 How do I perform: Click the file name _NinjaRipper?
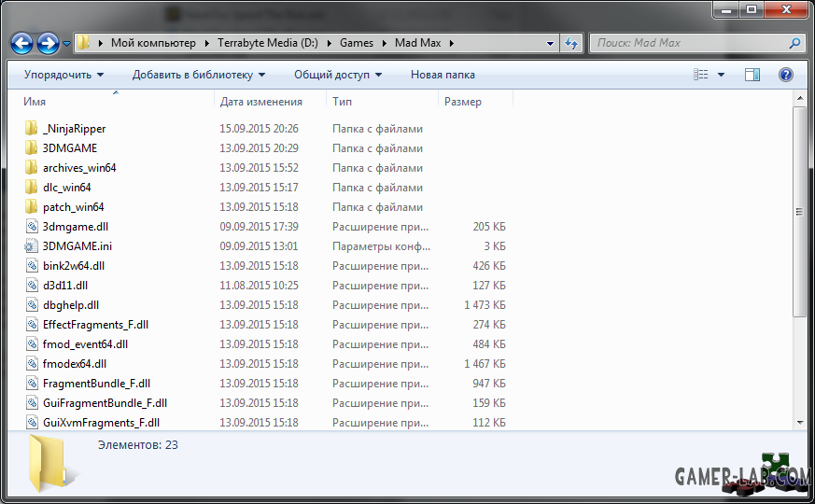pos(75,129)
